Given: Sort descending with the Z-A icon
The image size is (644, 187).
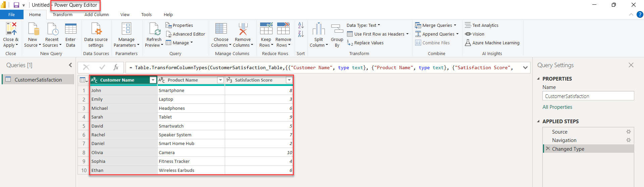Looking at the screenshot, I should point(301,34).
